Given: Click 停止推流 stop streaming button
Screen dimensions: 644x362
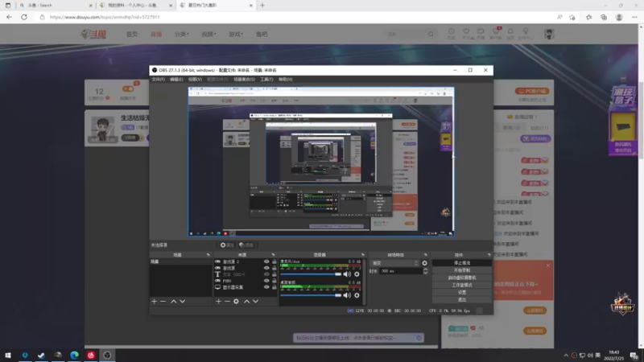Looking at the screenshot, I should [x=462, y=263].
